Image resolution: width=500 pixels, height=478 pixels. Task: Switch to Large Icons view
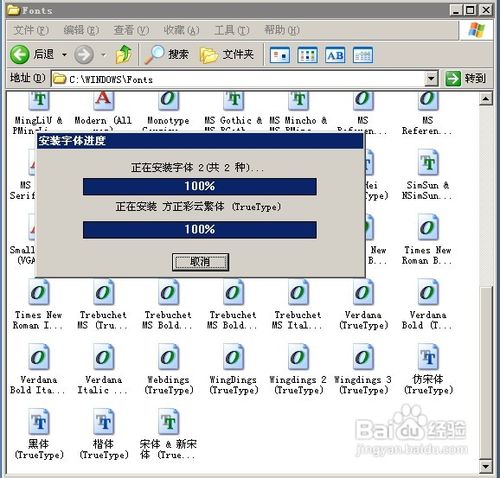point(280,55)
